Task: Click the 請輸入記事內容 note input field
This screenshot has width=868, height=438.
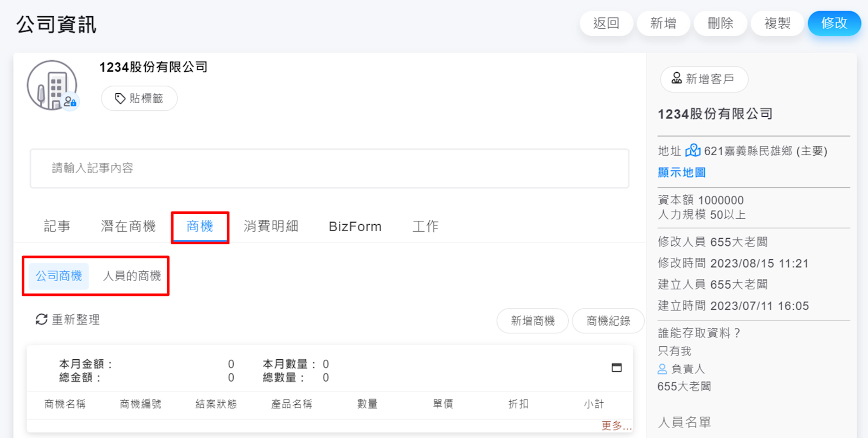Action: (x=329, y=168)
